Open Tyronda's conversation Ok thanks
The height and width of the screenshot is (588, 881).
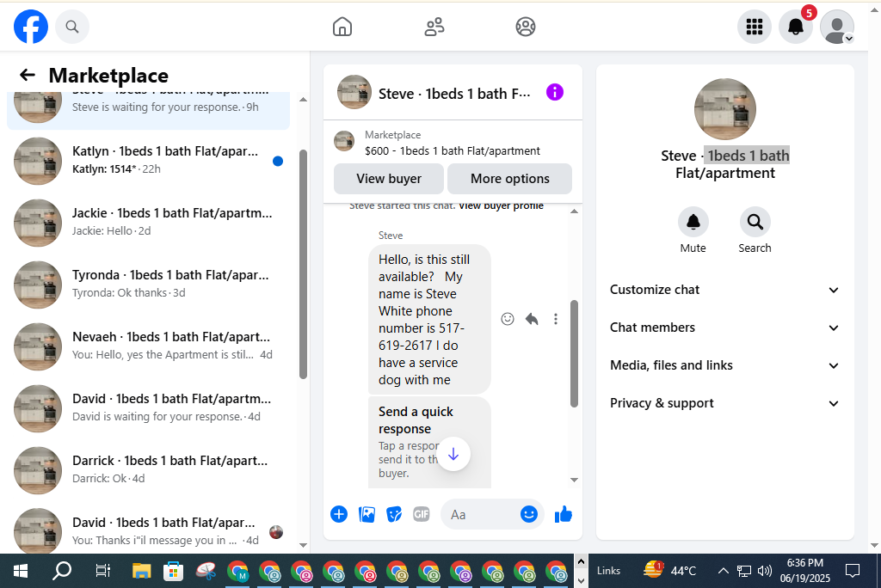(x=148, y=285)
